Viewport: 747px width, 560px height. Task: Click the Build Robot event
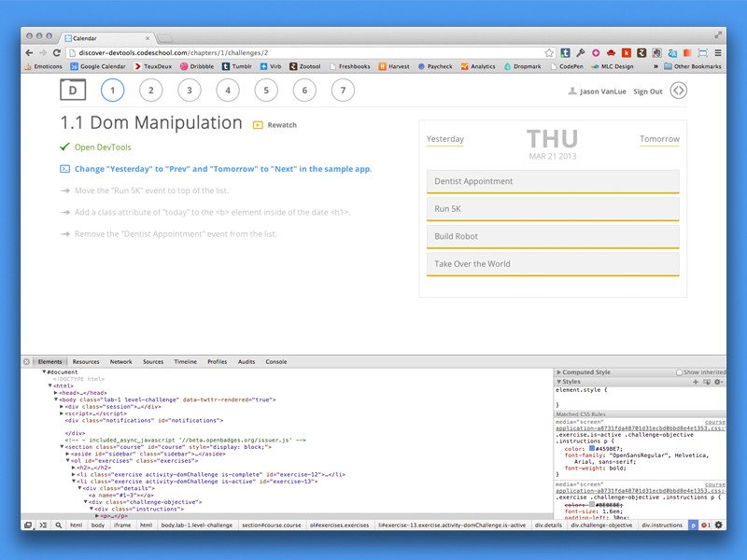553,237
